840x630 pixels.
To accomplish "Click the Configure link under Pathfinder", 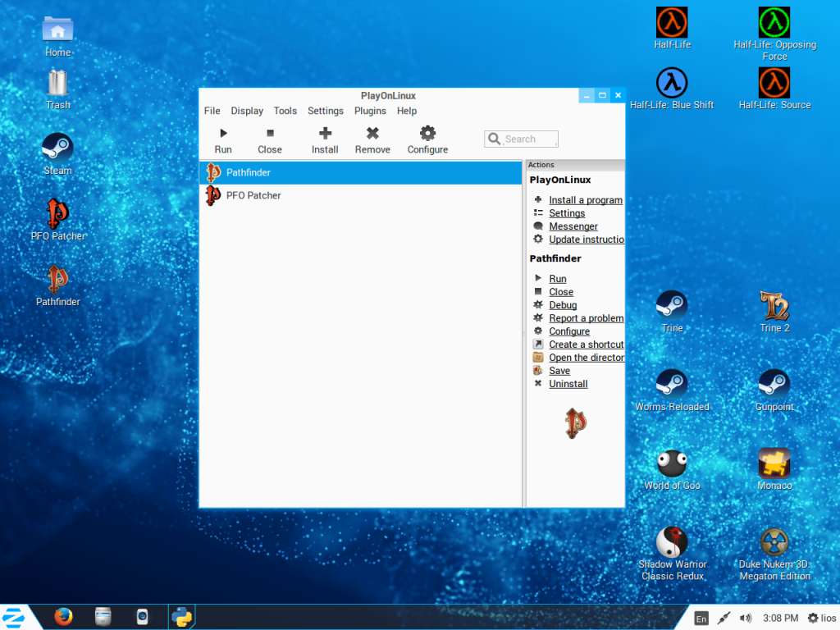I will (x=569, y=331).
